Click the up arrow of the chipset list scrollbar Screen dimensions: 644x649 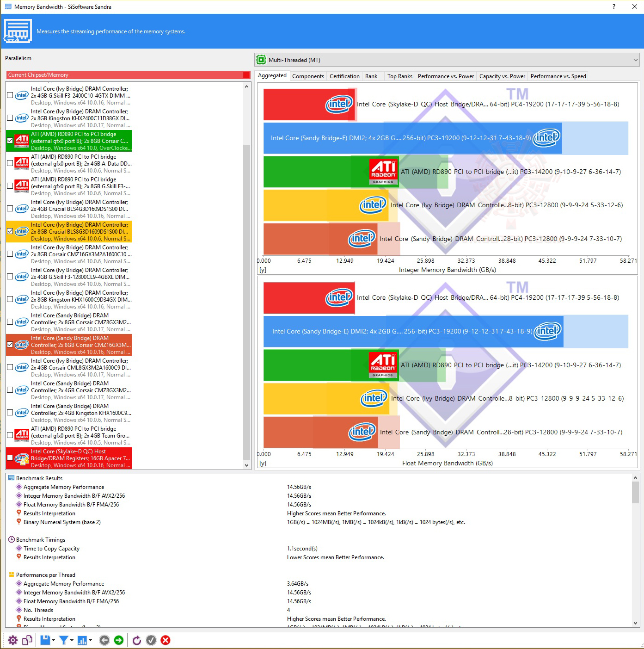(x=246, y=87)
